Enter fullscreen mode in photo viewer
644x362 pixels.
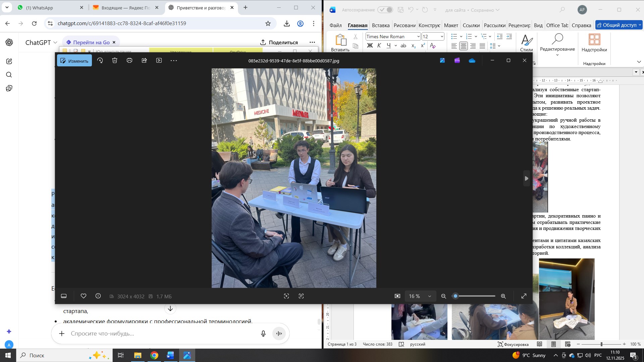pyautogui.click(x=524, y=296)
